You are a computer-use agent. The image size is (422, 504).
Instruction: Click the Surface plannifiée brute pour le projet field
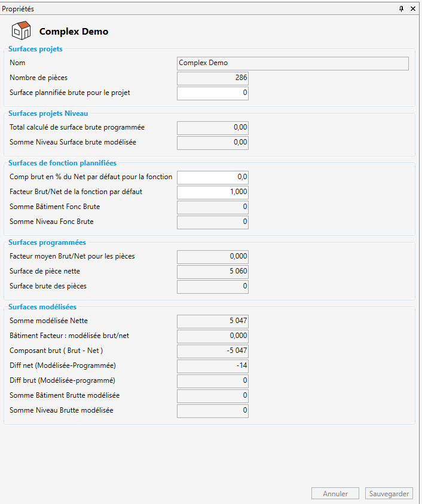(213, 93)
